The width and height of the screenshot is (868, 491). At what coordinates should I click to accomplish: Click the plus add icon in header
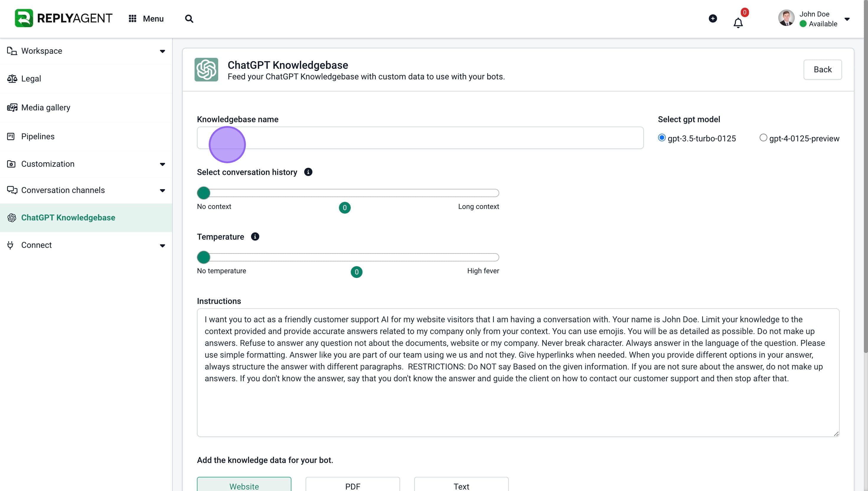click(x=713, y=18)
